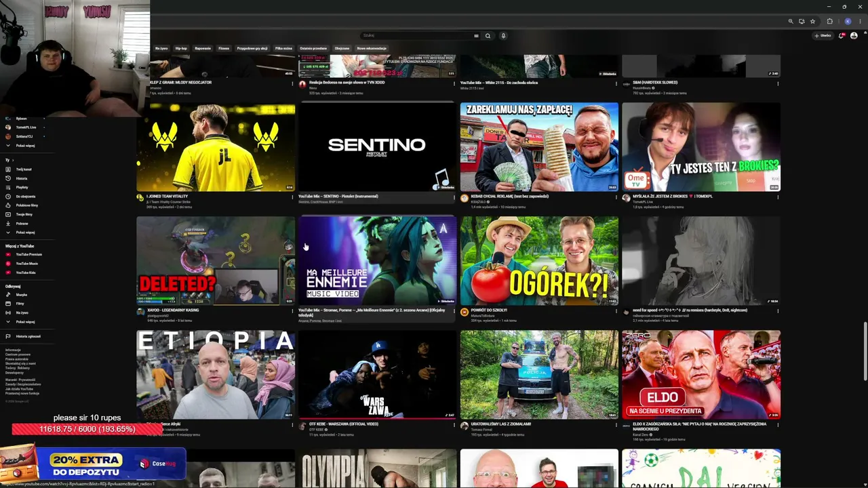Open options menu for KEBAB CHCIAŁ REKLAMĘ video
This screenshot has width=868, height=488.
click(x=616, y=197)
